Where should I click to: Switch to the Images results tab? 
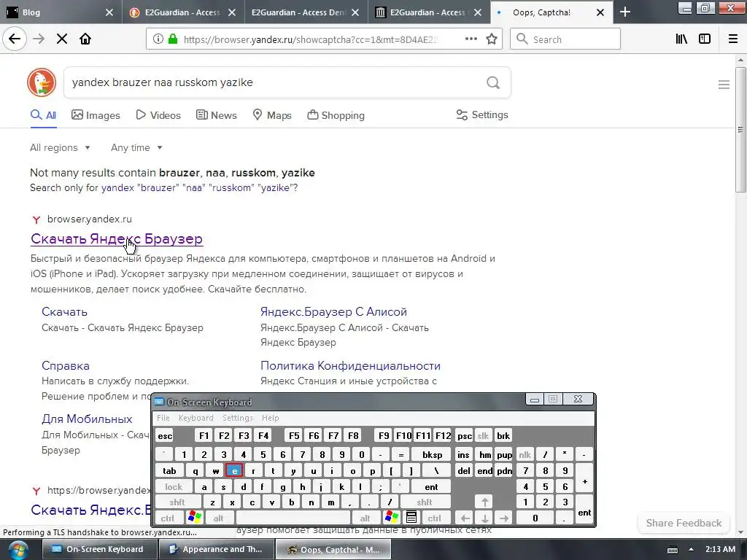click(x=96, y=115)
